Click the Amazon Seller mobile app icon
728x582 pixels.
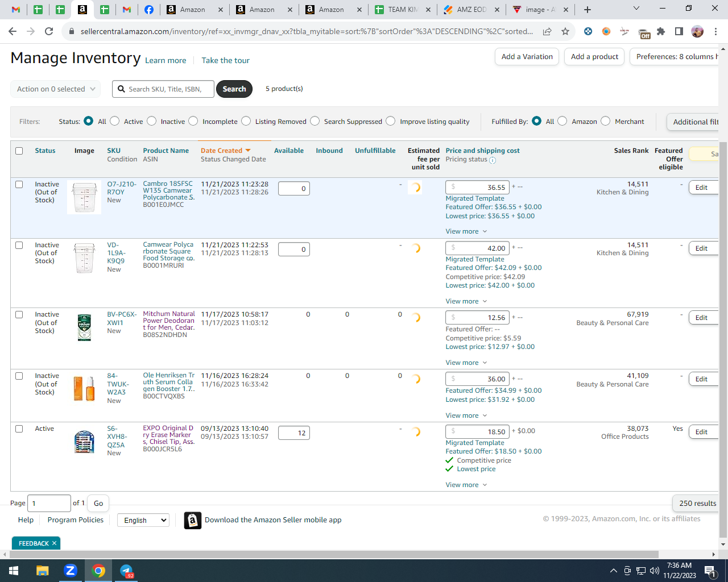tap(193, 520)
